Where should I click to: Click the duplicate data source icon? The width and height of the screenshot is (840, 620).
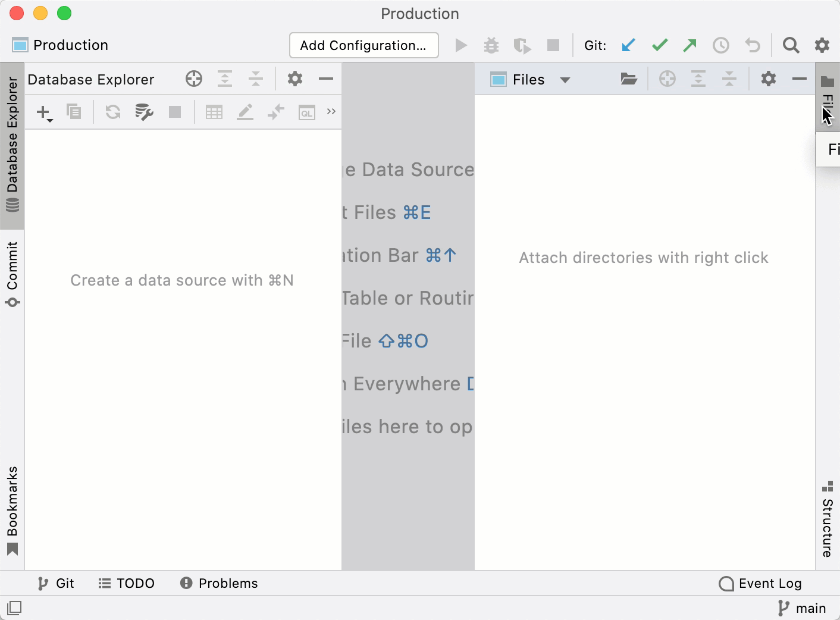tap(74, 112)
